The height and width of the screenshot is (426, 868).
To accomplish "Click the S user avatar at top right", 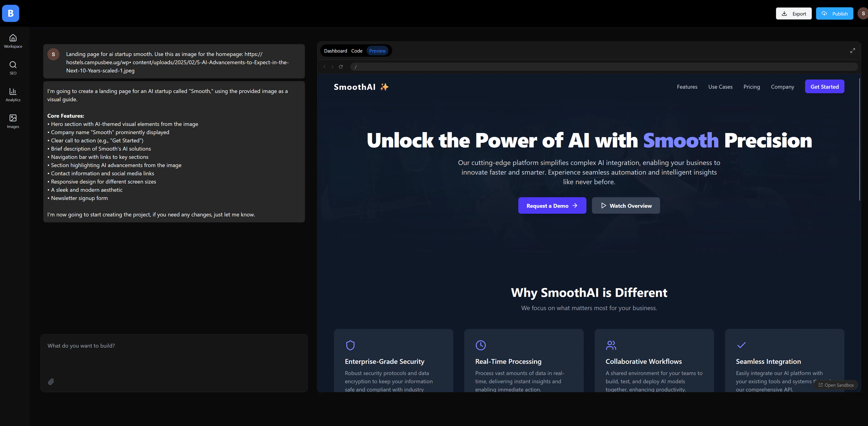I will [x=863, y=13].
